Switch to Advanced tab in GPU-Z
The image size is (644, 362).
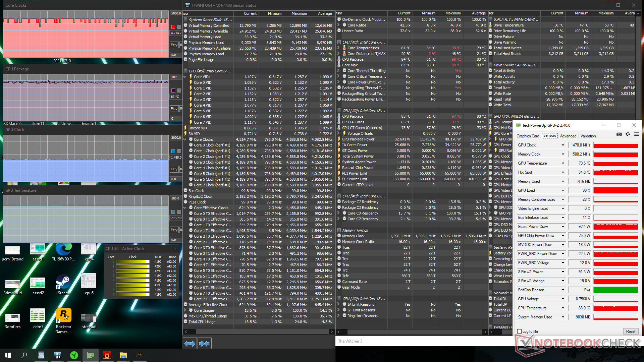(568, 136)
